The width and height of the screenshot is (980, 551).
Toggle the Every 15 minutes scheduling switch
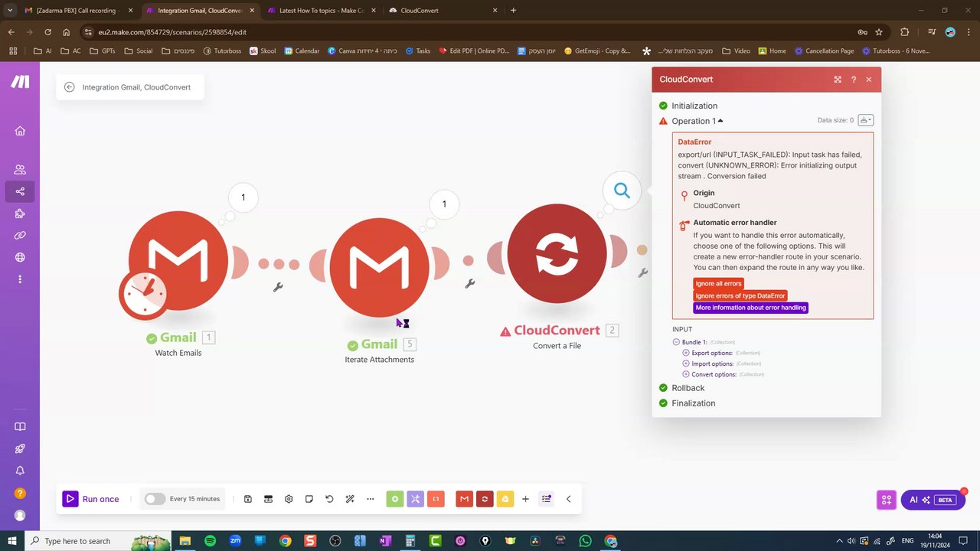click(155, 499)
